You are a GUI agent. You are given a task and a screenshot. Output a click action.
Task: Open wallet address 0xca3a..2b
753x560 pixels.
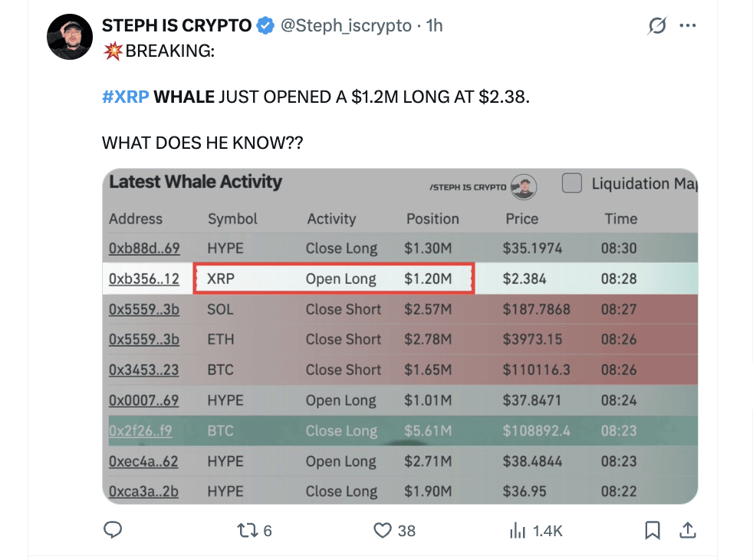point(144,492)
